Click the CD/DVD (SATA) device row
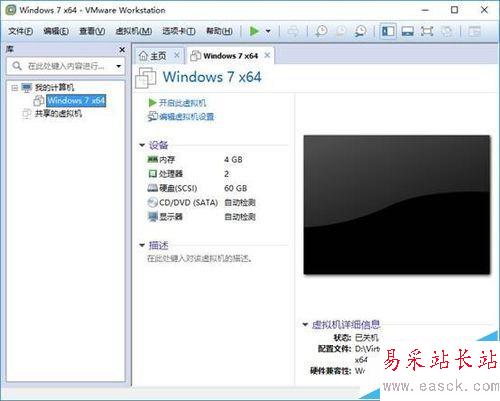Image resolution: width=500 pixels, height=401 pixels. [201, 202]
